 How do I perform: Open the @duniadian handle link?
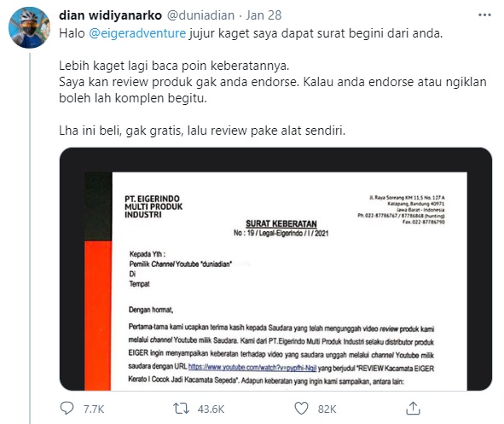(201, 15)
